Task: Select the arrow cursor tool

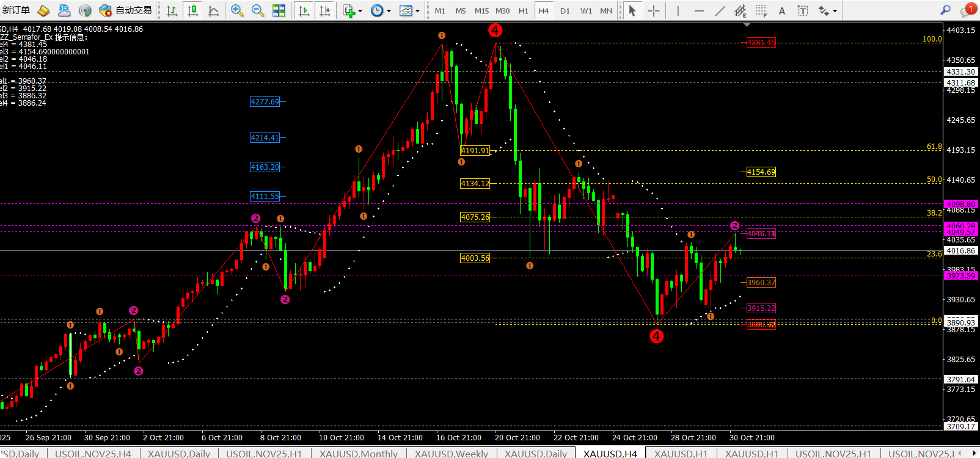Action: coord(632,10)
